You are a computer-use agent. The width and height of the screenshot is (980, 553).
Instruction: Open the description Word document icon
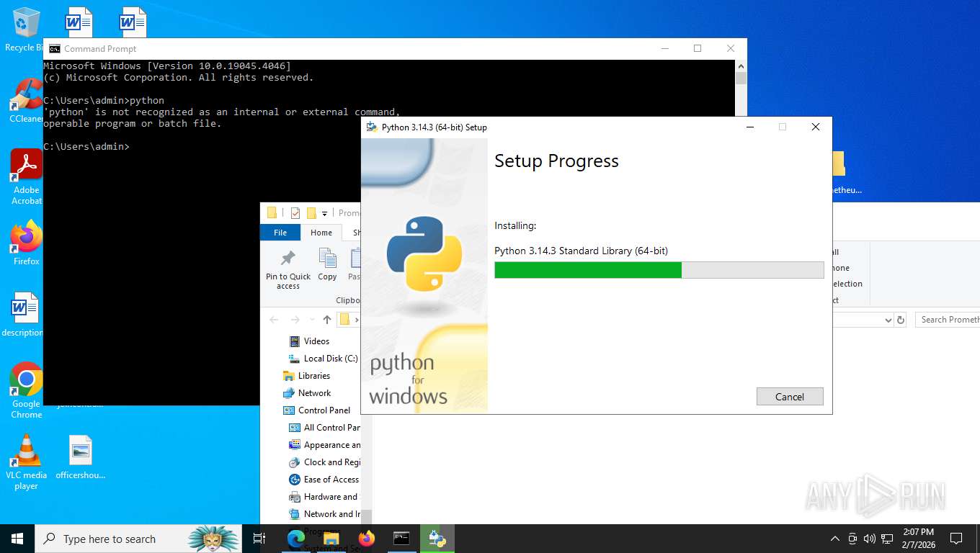click(24, 315)
